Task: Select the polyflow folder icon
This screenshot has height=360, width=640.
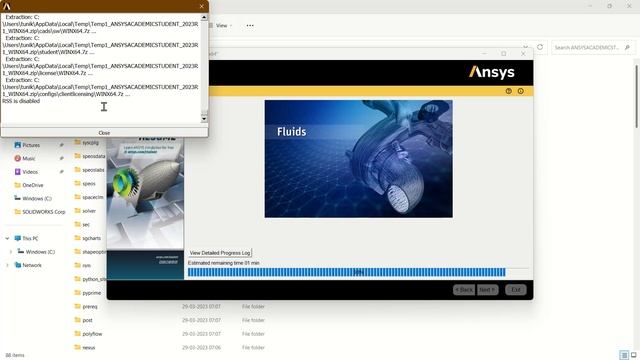Action: click(x=78, y=333)
